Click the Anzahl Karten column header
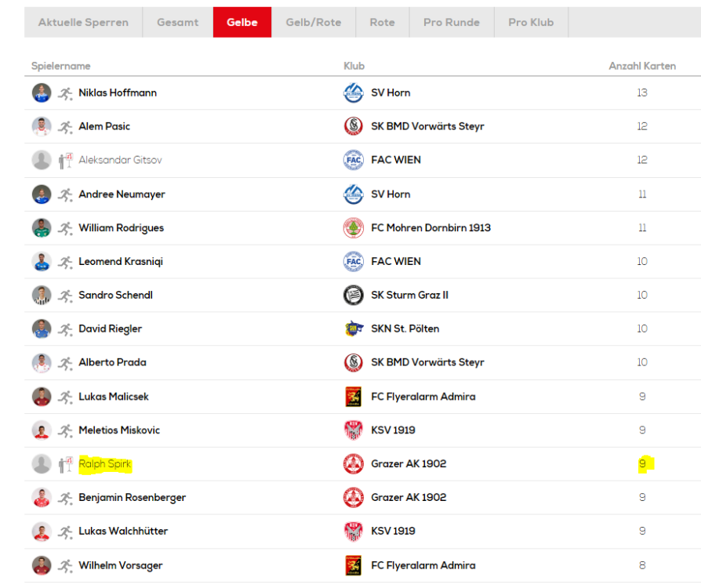 [x=642, y=66]
